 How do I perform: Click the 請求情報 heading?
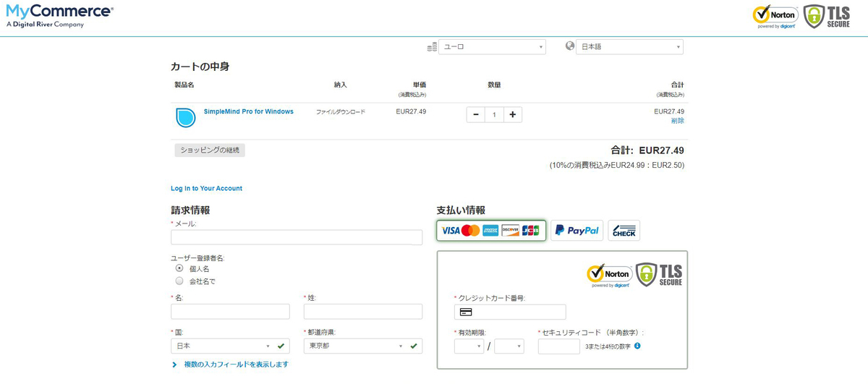tap(190, 210)
